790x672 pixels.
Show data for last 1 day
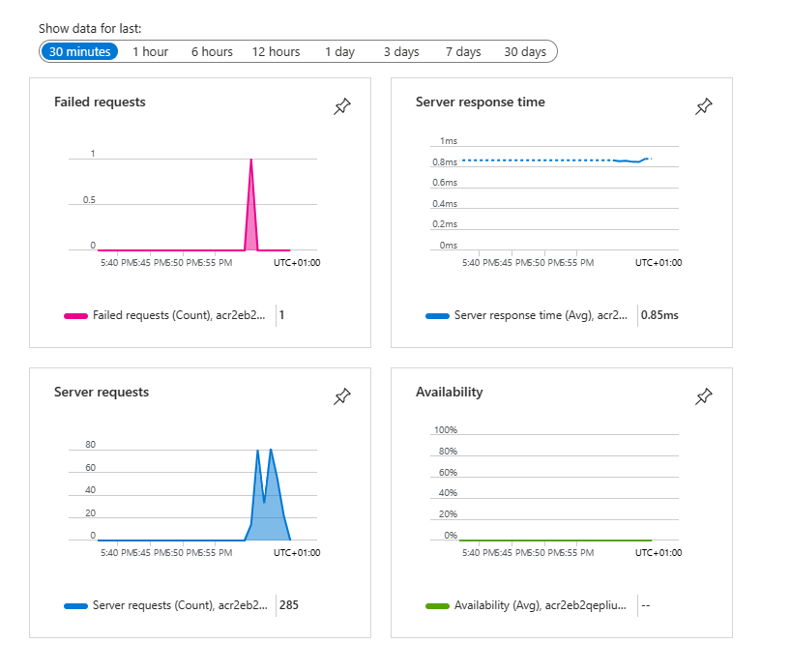point(339,52)
